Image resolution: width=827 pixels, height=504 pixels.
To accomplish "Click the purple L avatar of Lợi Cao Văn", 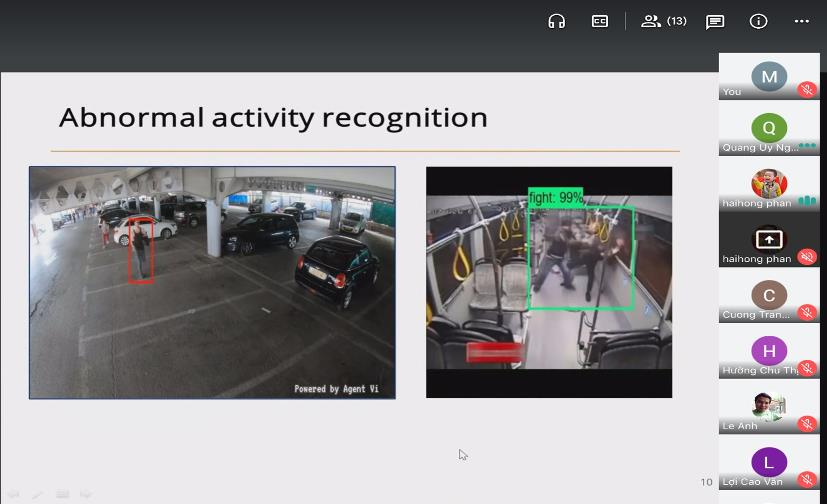I will click(x=768, y=462).
